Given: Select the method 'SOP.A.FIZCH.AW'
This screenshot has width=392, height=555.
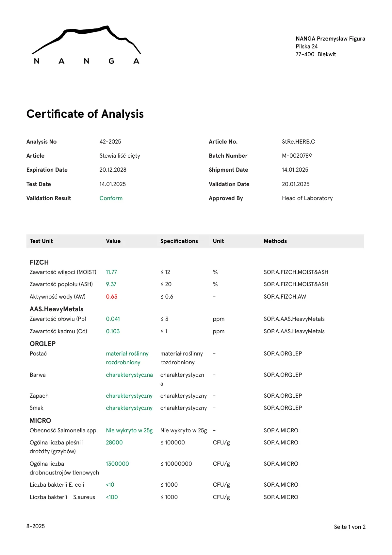Looking at the screenshot, I should (x=285, y=297).
